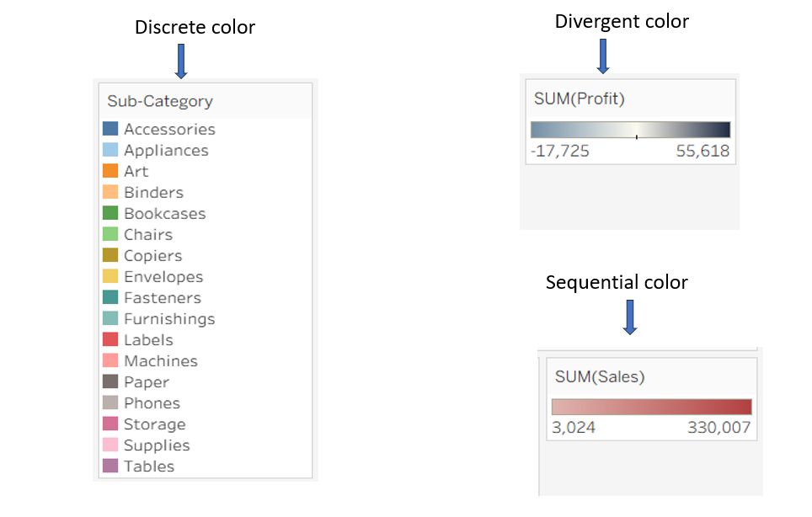Click the Phones legend entry
The height and width of the screenshot is (517, 812).
[152, 402]
